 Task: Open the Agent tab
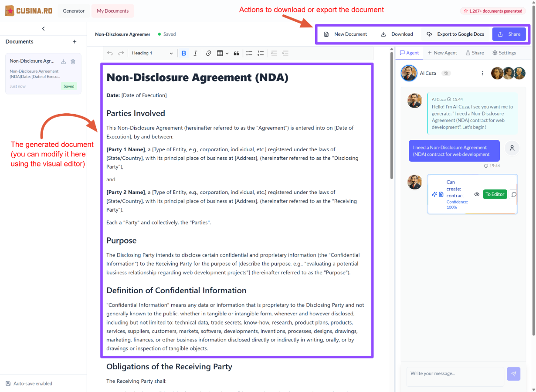[409, 53]
